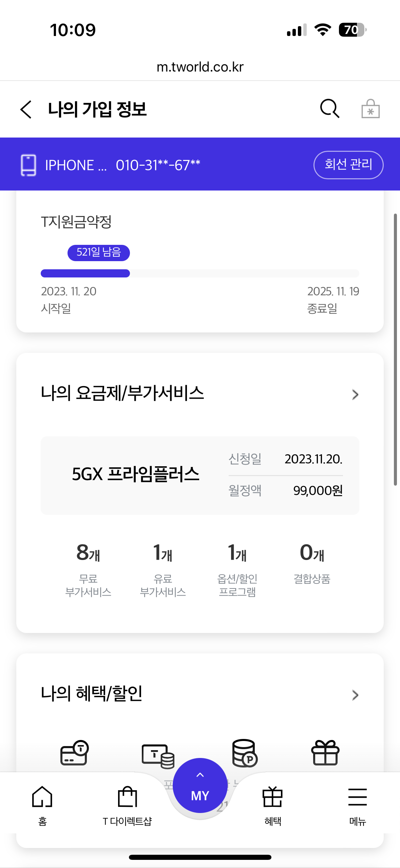This screenshot has width=400, height=868.
Task: Click the T지원금약정 progress bar
Action: [x=200, y=273]
